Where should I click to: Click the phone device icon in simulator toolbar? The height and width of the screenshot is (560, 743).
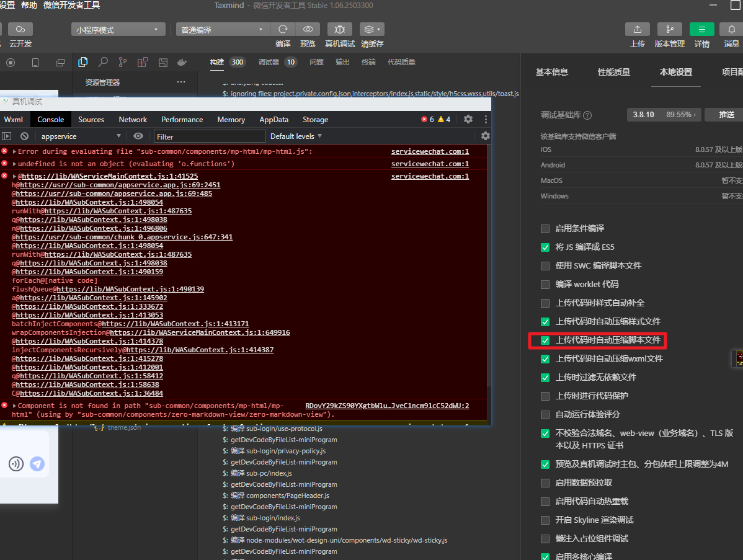35,63
